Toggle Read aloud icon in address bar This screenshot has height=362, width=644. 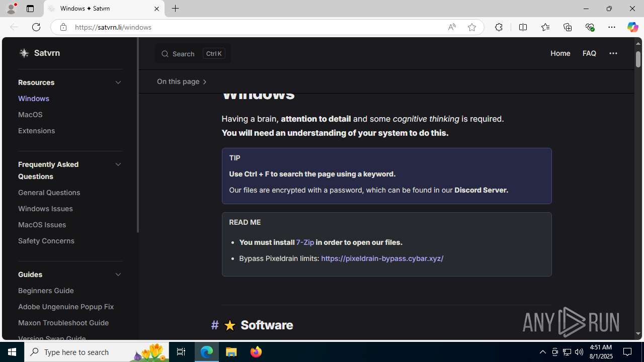[452, 27]
